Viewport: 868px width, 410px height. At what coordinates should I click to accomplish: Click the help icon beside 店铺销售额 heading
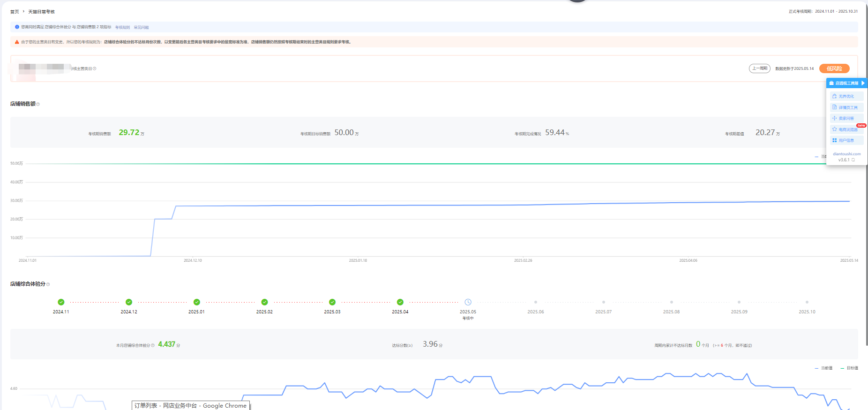pos(38,104)
